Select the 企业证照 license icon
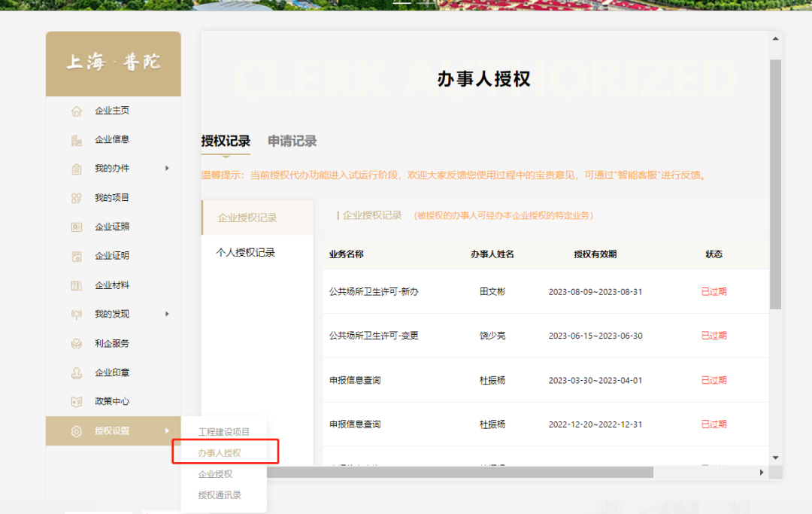 pyautogui.click(x=76, y=227)
